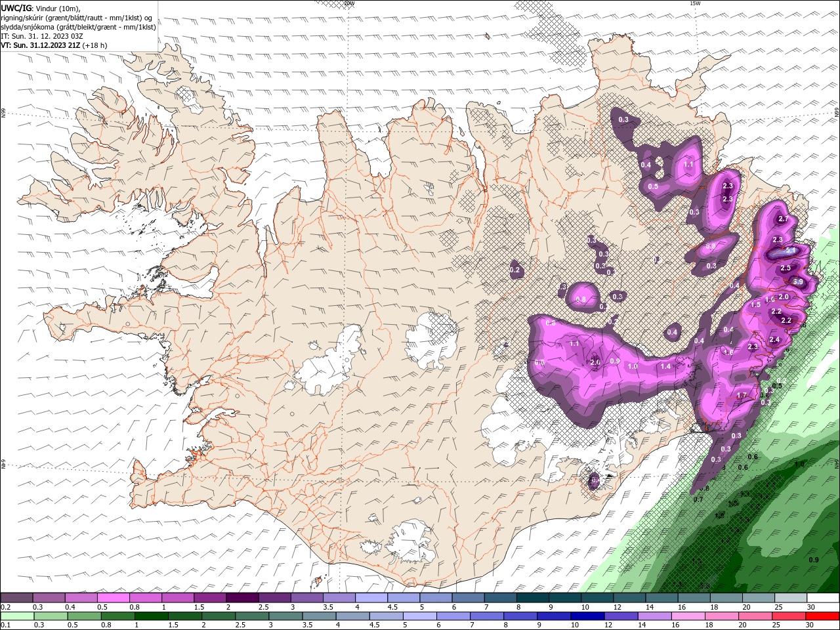
Task: Click the top snow legend swatch starting at 2
Action: 242,598
